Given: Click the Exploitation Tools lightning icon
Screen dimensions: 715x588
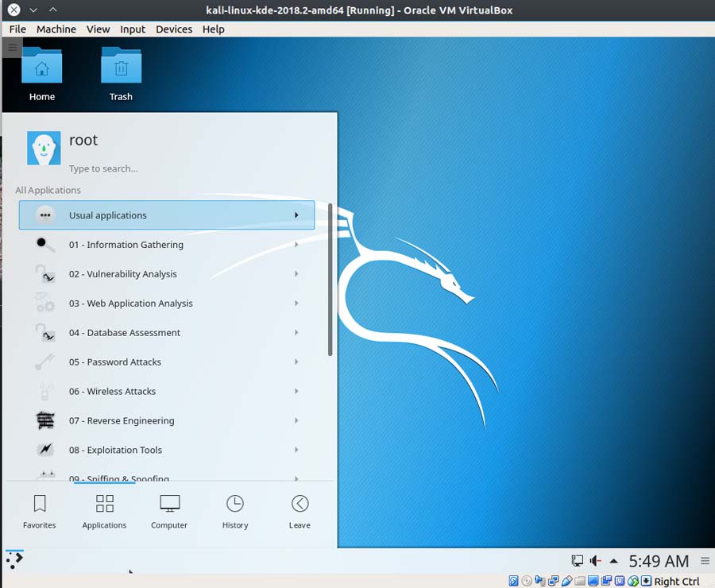Looking at the screenshot, I should click(45, 450).
